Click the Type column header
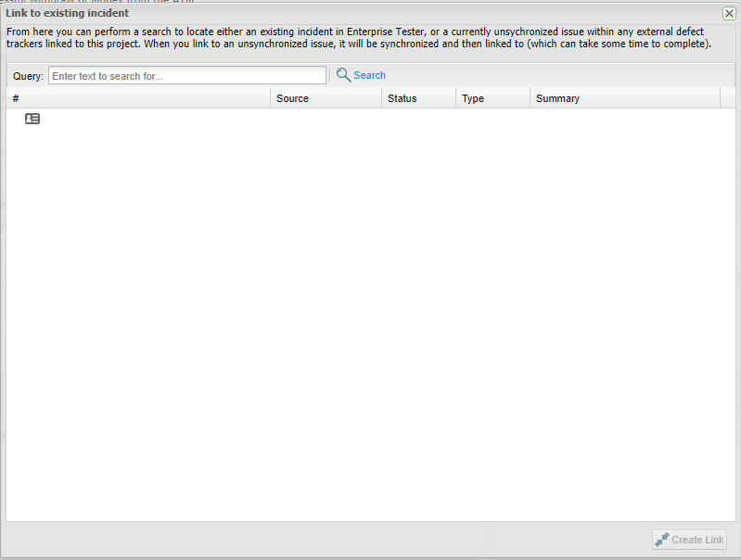 (x=492, y=98)
